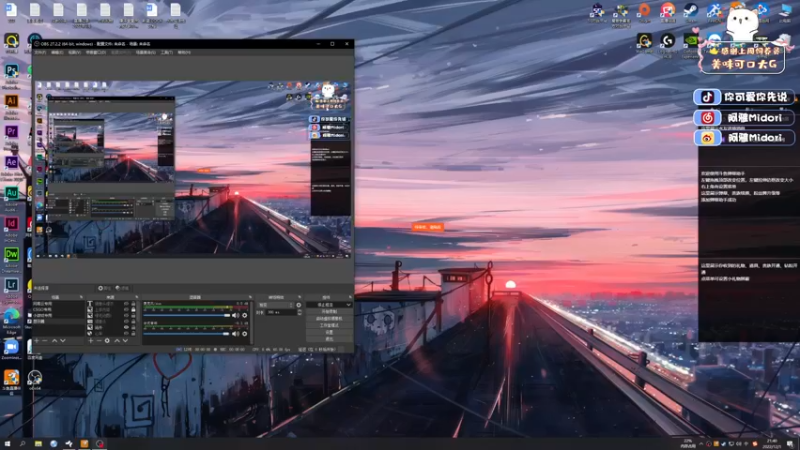Remove selected source with minus icon
The image size is (800, 450).
99,340
